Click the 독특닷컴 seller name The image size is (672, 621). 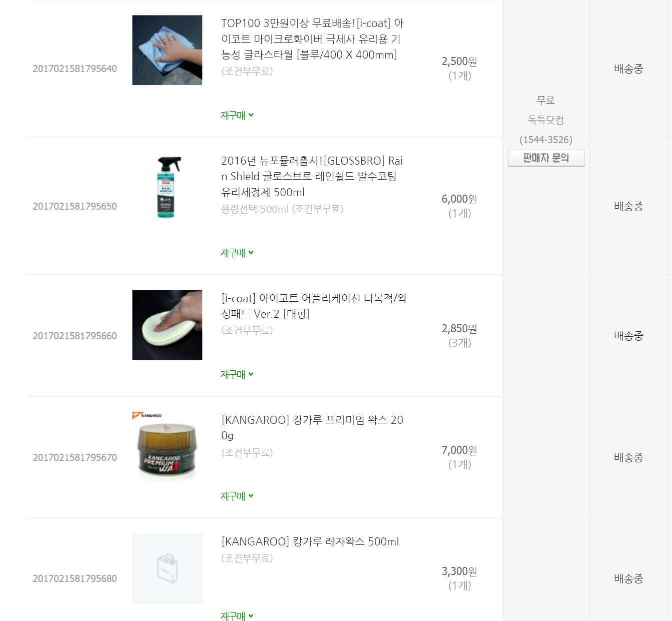[x=546, y=120]
